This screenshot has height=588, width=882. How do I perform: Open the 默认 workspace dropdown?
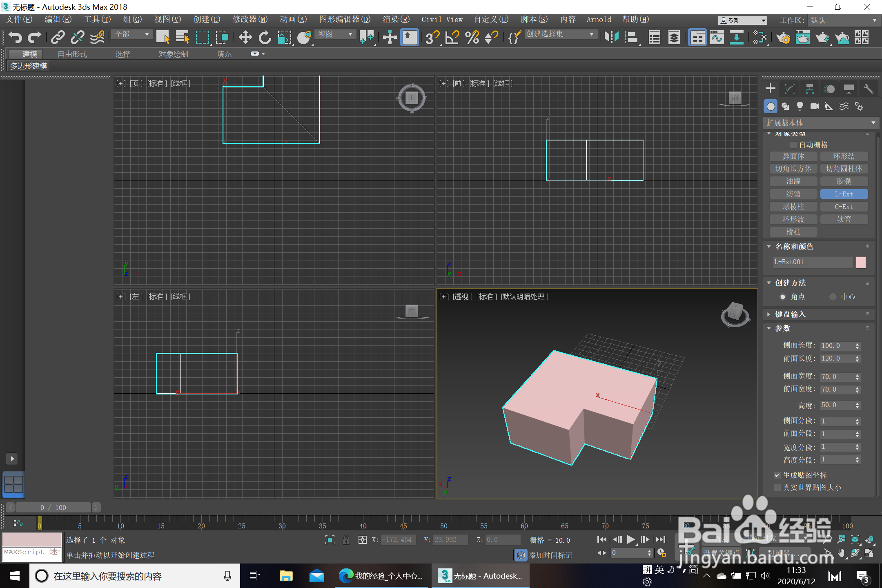[844, 20]
